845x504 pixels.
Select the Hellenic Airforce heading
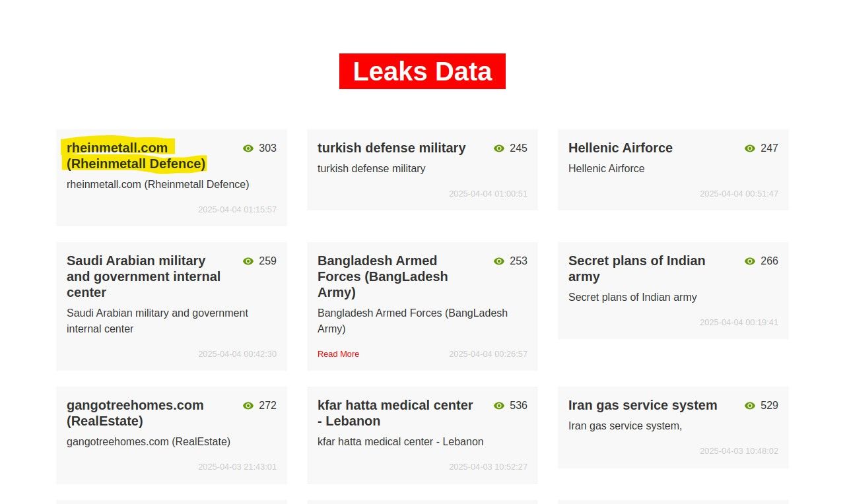620,148
